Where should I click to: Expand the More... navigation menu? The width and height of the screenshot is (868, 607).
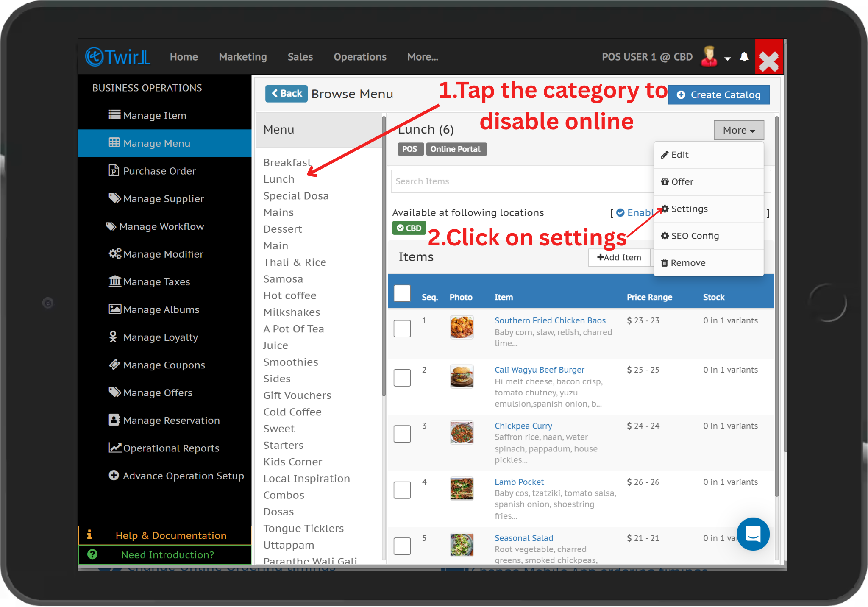click(422, 57)
